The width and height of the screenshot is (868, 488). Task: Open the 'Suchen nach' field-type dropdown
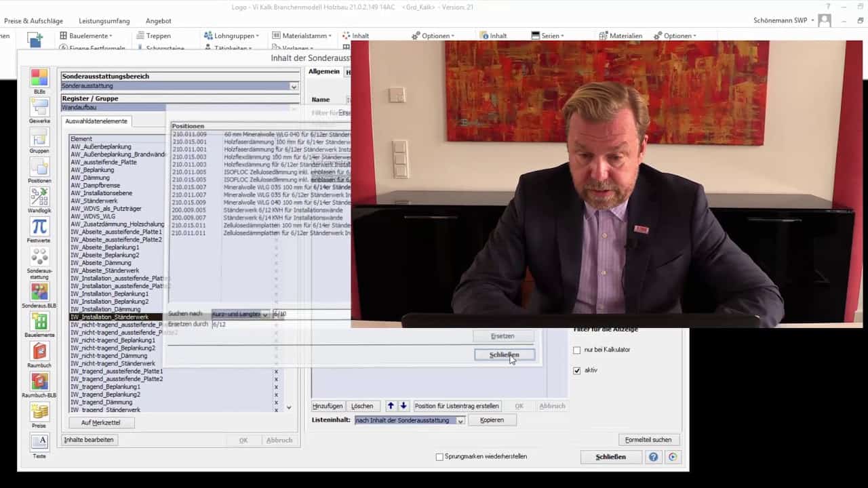[x=265, y=314]
